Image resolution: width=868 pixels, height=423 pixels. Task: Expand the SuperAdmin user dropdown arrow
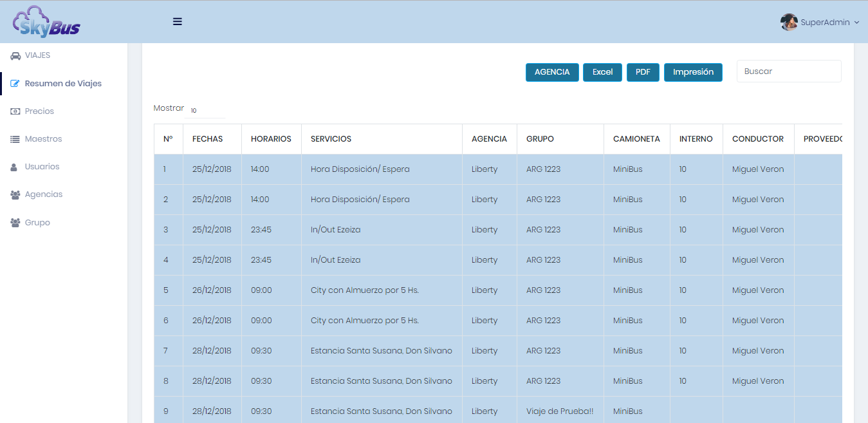click(x=856, y=23)
